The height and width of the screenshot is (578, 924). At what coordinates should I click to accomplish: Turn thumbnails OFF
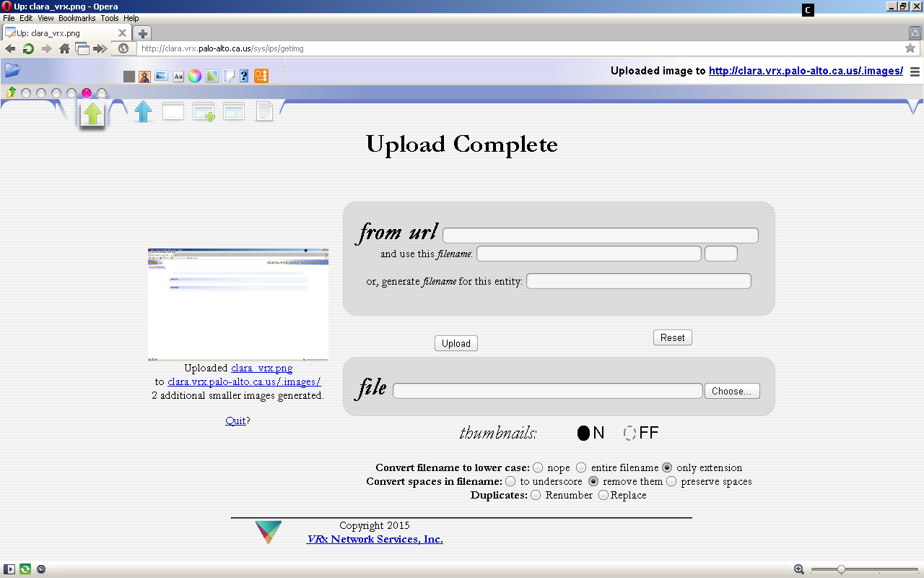point(630,433)
